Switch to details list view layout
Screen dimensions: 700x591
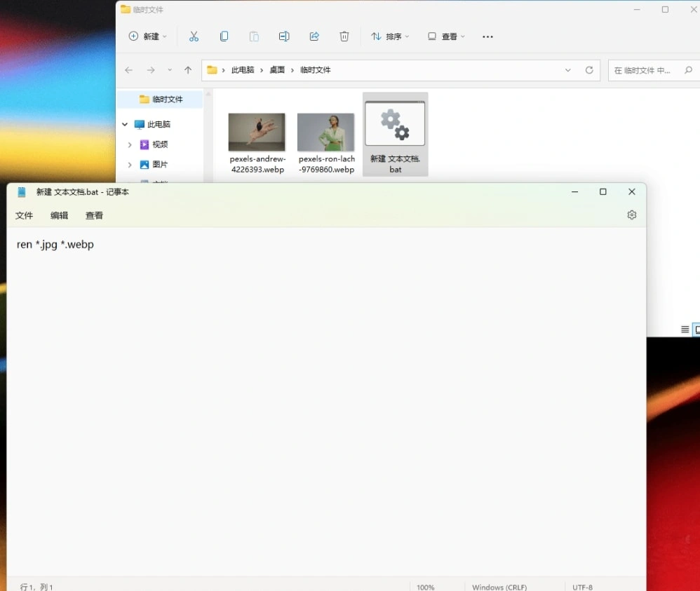[x=685, y=330]
